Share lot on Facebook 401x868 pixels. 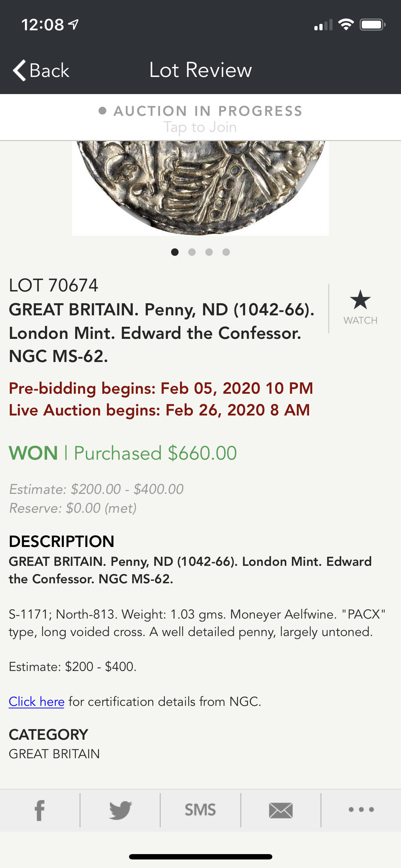[40, 810]
